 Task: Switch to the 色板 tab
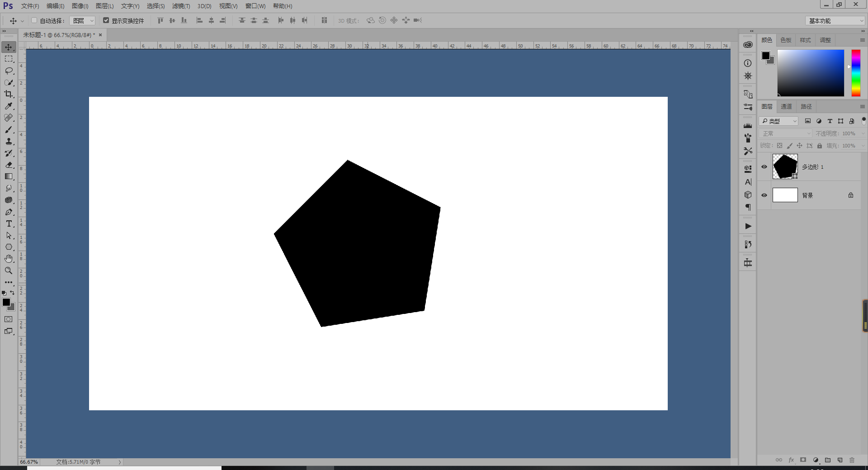(x=786, y=40)
